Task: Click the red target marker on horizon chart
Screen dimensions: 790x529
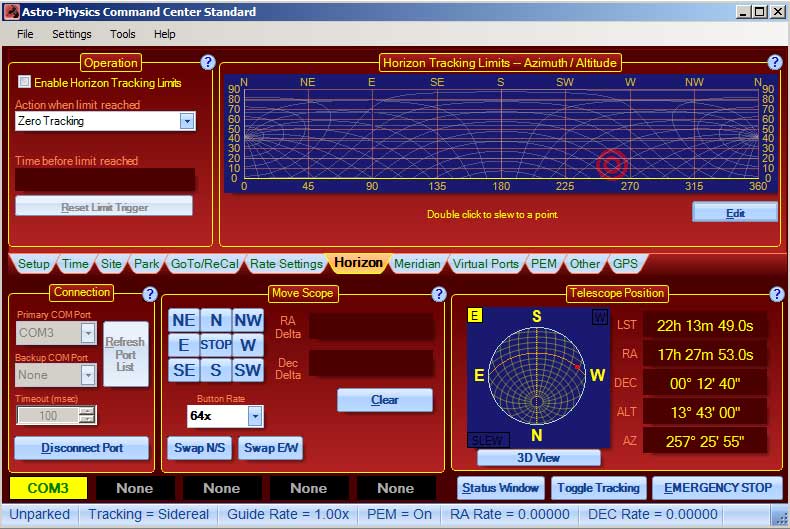Action: pos(612,164)
